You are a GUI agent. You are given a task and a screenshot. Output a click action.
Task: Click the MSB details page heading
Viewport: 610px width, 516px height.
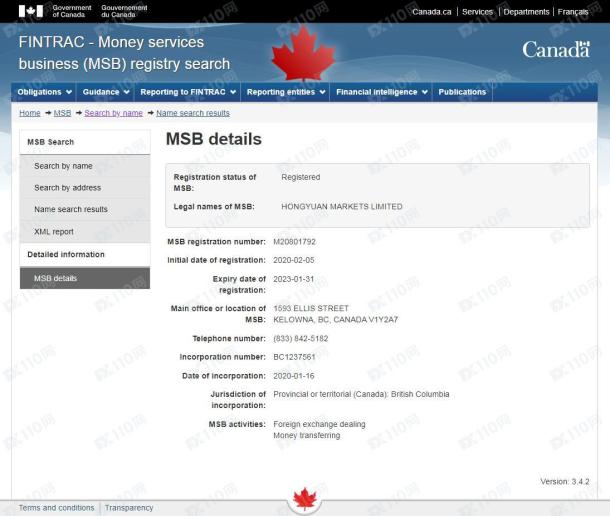214,139
